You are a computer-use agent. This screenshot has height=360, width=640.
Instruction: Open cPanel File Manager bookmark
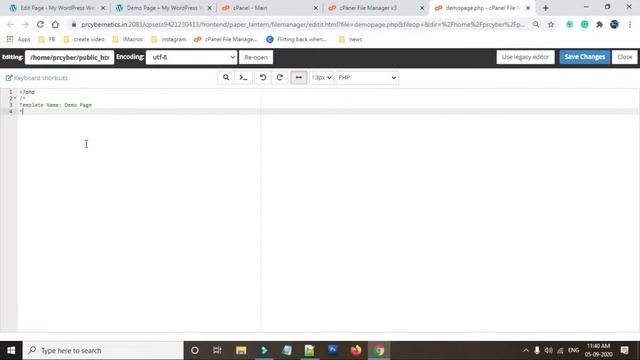[226, 39]
